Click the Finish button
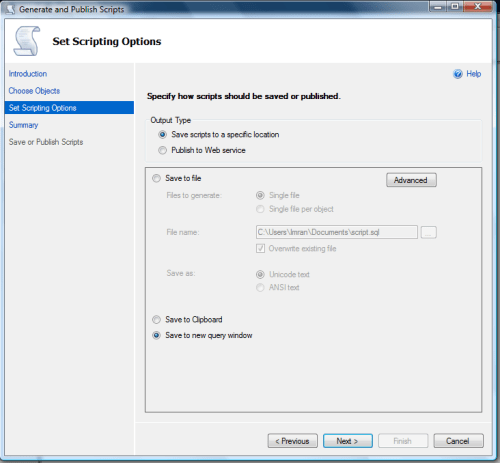This screenshot has width=500, height=463. (x=403, y=441)
